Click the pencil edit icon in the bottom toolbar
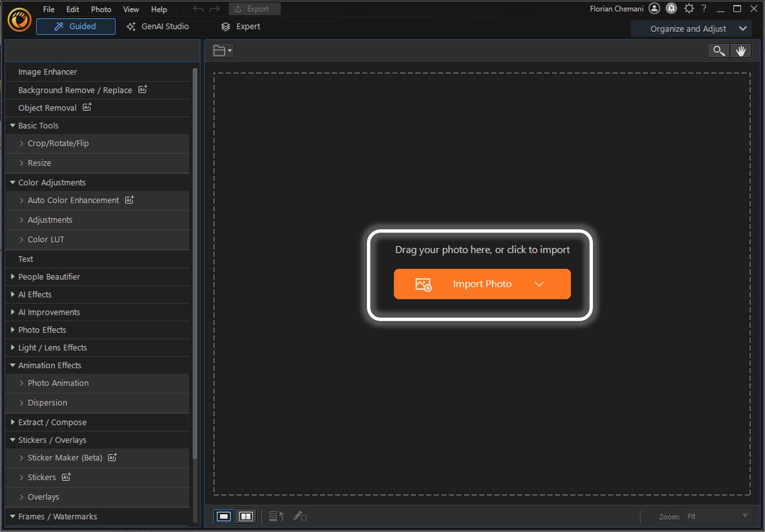Image resolution: width=765 pixels, height=532 pixels. tap(300, 516)
